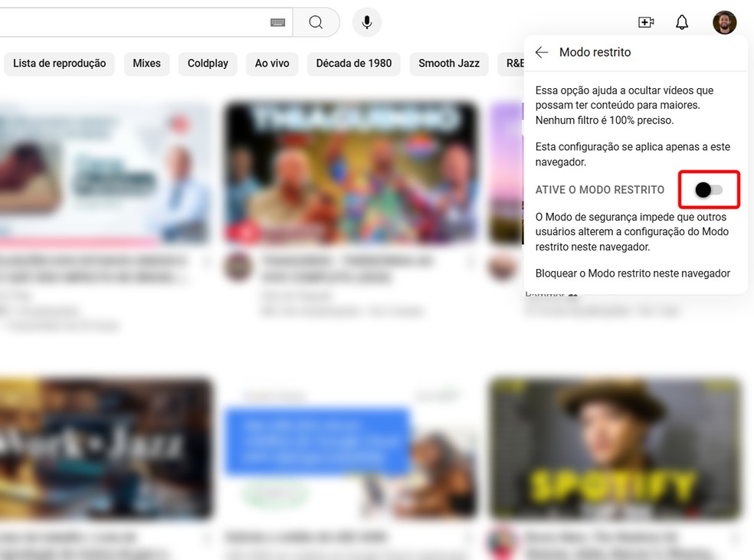
Task: Start a voice search with the microphone icon
Action: [x=366, y=21]
